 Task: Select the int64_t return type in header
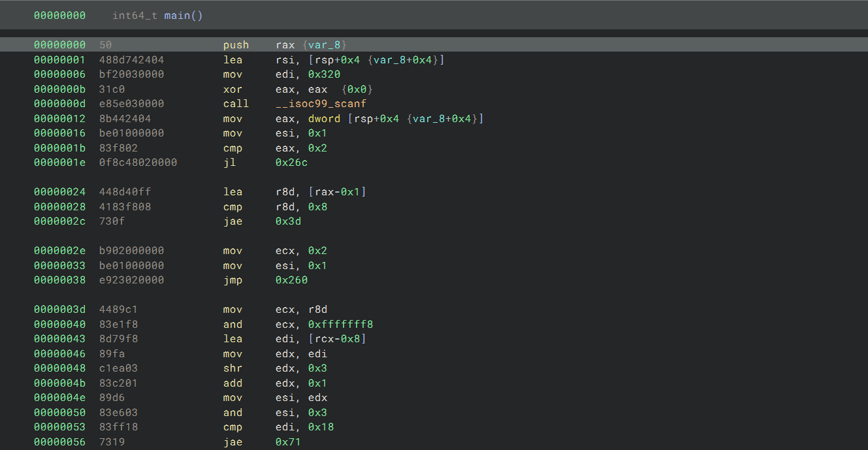(x=133, y=15)
